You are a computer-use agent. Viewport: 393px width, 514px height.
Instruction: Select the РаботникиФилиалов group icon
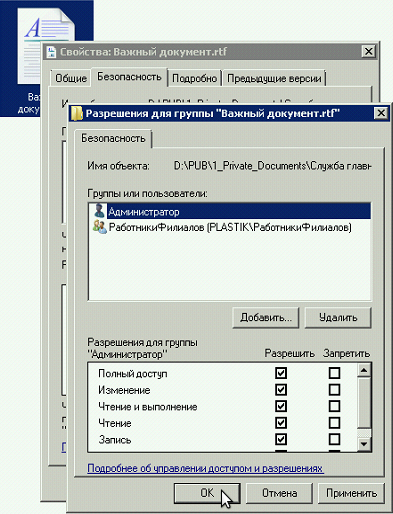tap(100, 227)
